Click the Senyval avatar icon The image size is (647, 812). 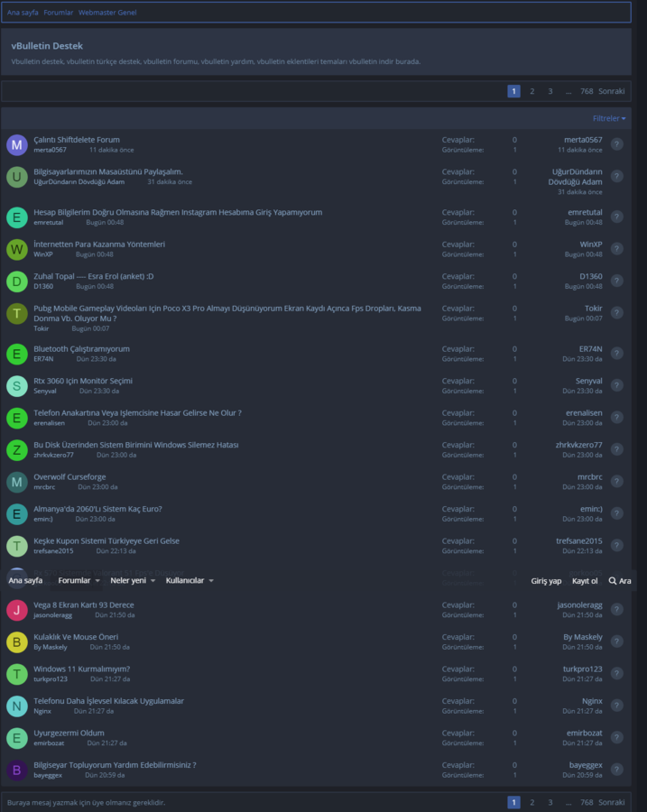(16, 386)
